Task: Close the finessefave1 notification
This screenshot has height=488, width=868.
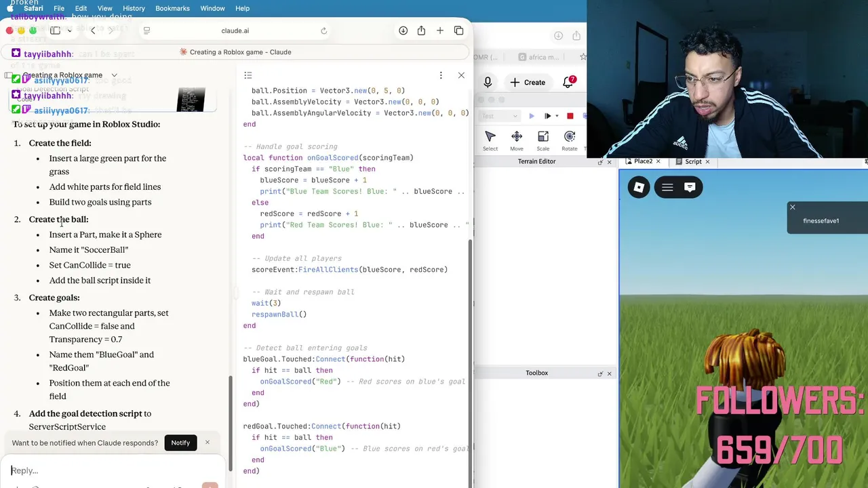Action: [x=792, y=207]
